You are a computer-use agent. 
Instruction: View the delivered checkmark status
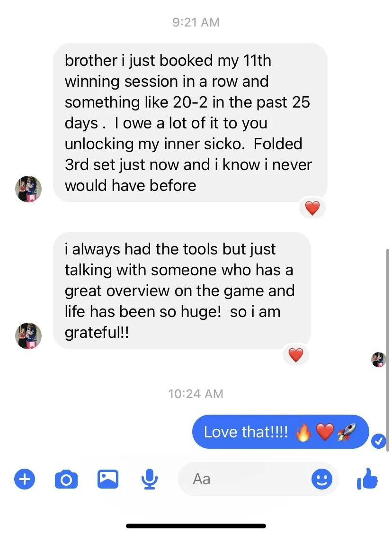point(378,441)
